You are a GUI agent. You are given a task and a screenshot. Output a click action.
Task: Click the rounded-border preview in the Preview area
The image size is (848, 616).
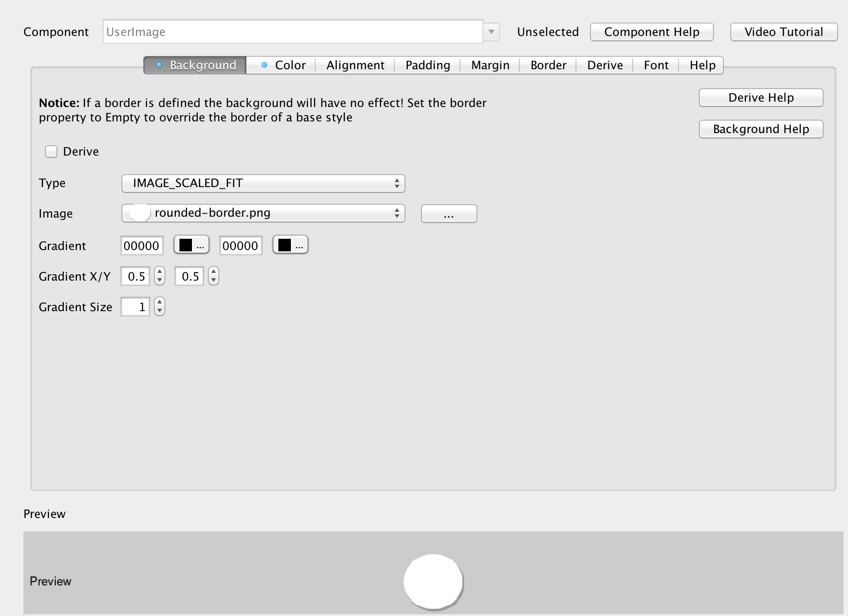(x=433, y=581)
